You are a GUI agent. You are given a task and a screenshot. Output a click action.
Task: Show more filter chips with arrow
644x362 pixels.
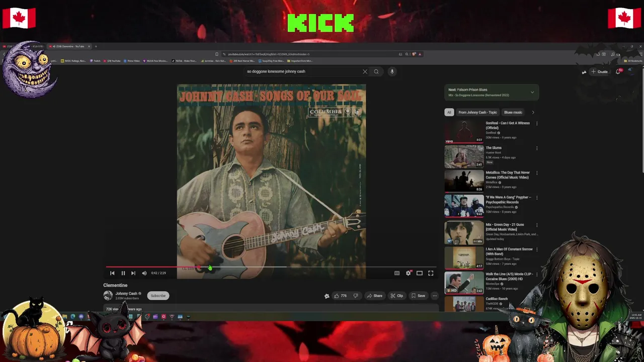[x=533, y=112]
